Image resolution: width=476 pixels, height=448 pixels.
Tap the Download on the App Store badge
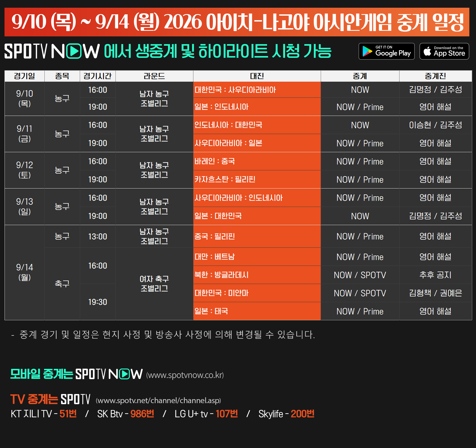point(444,51)
